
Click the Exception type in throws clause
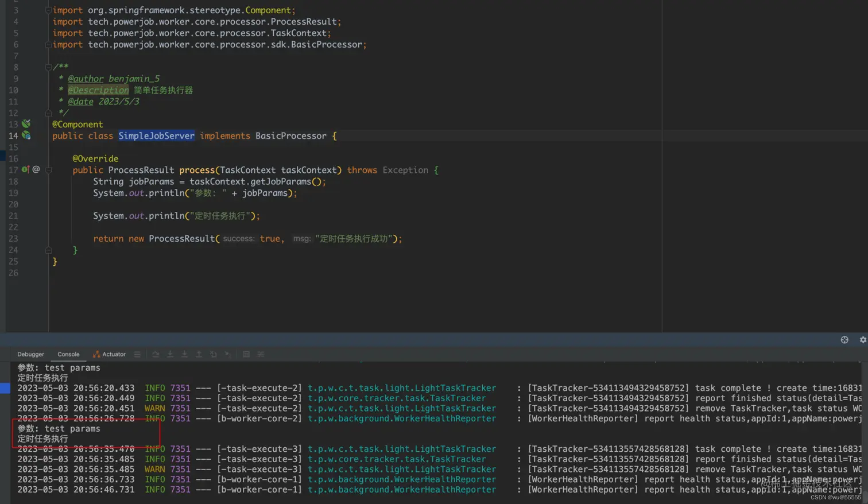(x=405, y=170)
